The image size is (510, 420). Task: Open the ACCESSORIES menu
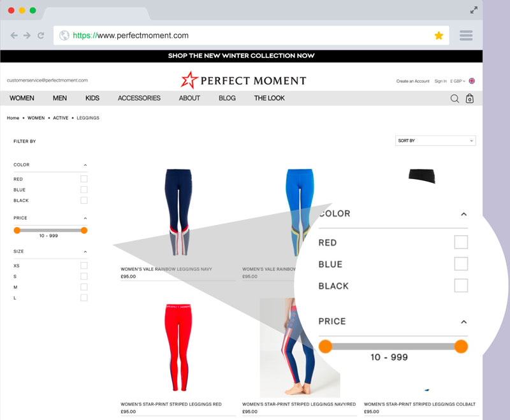coord(139,98)
